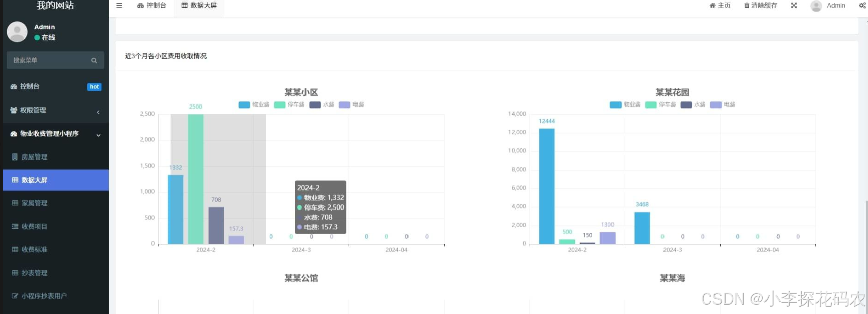Screen dimensions: 868x314
Task: Click the 某某海 chart title
Action: tap(672, 278)
